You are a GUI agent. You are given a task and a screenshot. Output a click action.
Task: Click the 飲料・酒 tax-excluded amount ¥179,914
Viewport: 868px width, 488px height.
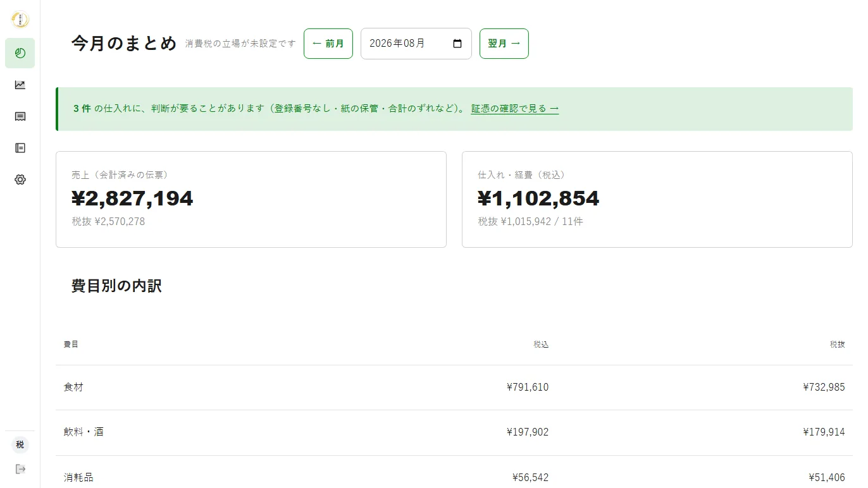coord(824,432)
